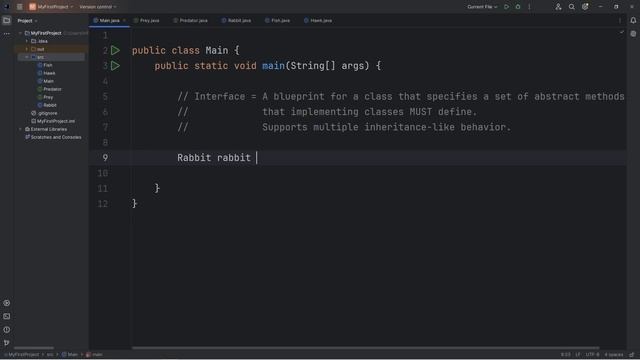Open Search Everywhere magnifier
640x360 pixels.
point(571,7)
